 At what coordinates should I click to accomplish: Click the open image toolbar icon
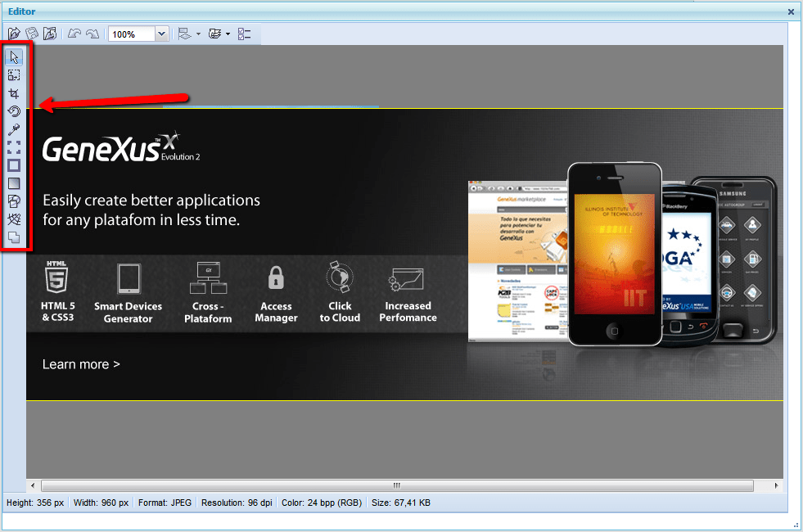[x=14, y=34]
